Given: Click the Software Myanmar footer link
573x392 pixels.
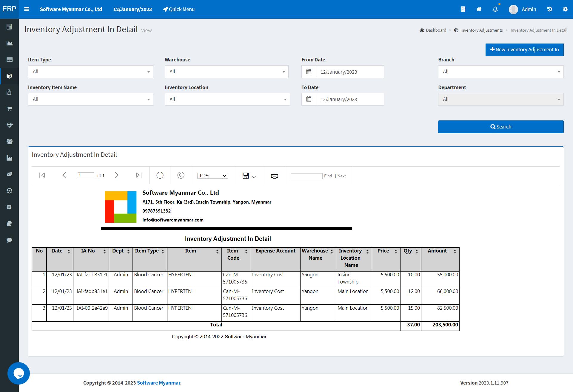Looking at the screenshot, I should (x=159, y=383).
